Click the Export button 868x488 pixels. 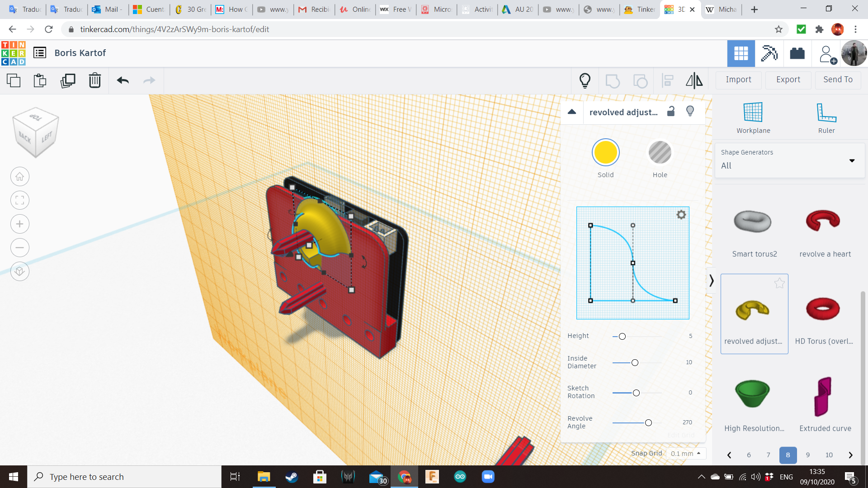pos(788,80)
